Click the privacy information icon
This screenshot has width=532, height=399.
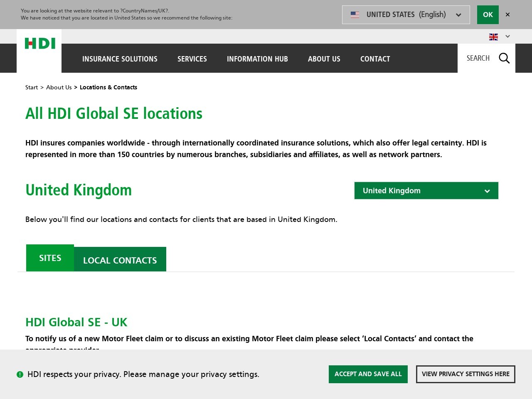(19, 374)
